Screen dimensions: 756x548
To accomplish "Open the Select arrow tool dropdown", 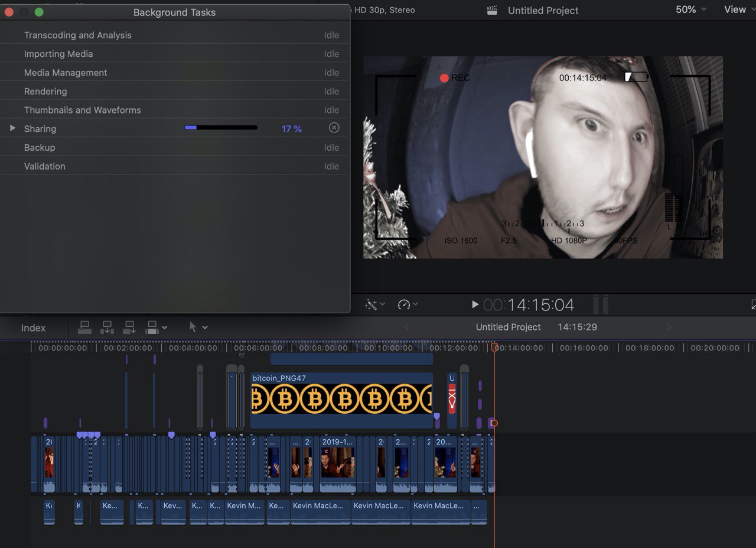I will (198, 327).
